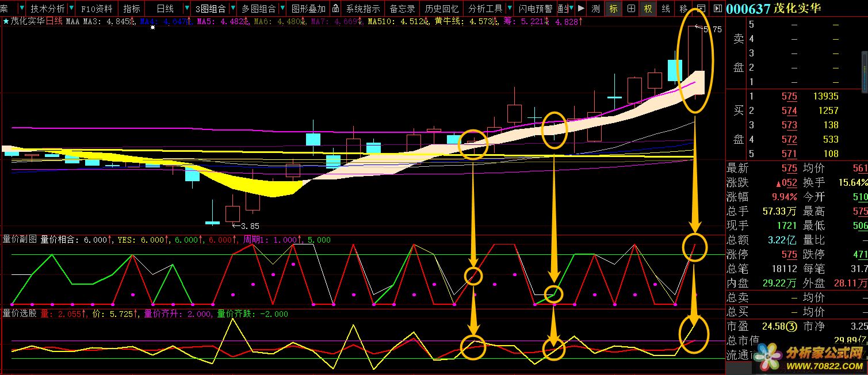
Task: Open the F10资料 menu item
Action: point(97,9)
